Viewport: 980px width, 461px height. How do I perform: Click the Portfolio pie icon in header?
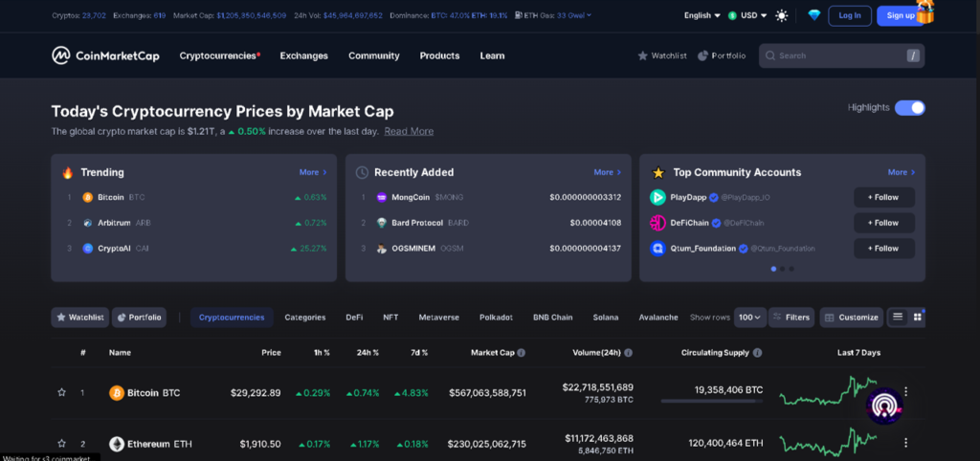pos(702,55)
